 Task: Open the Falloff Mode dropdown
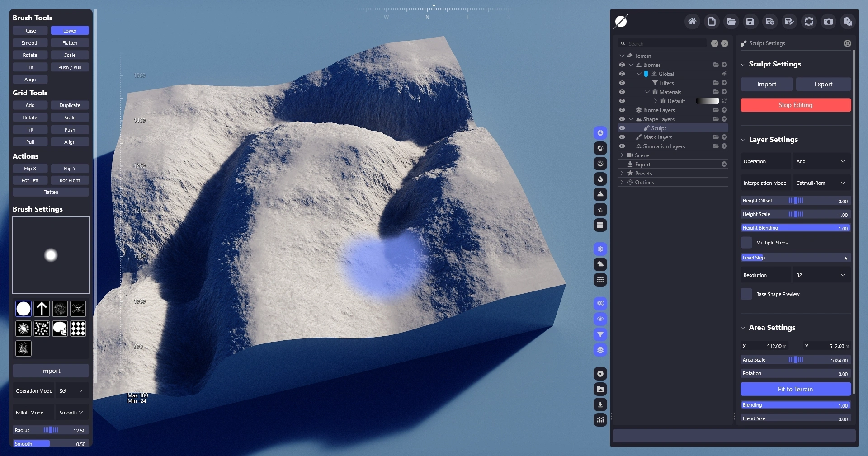coord(71,413)
